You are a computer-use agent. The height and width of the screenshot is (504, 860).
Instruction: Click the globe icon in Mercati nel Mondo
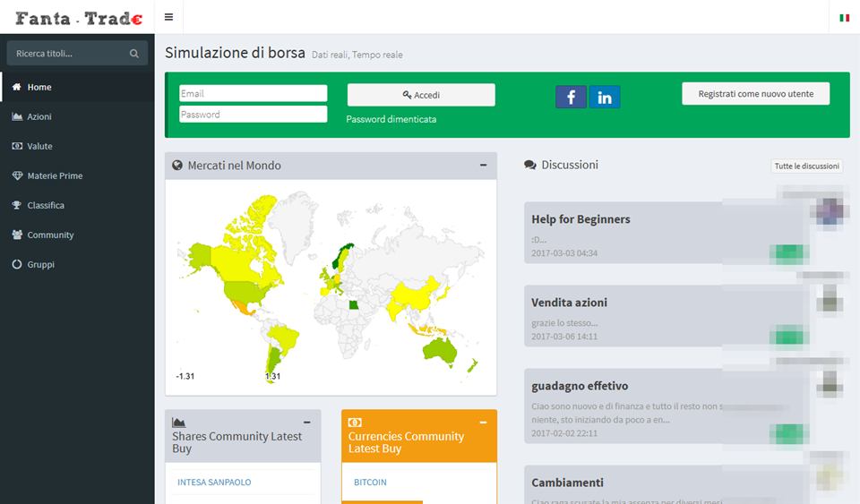pyautogui.click(x=177, y=166)
